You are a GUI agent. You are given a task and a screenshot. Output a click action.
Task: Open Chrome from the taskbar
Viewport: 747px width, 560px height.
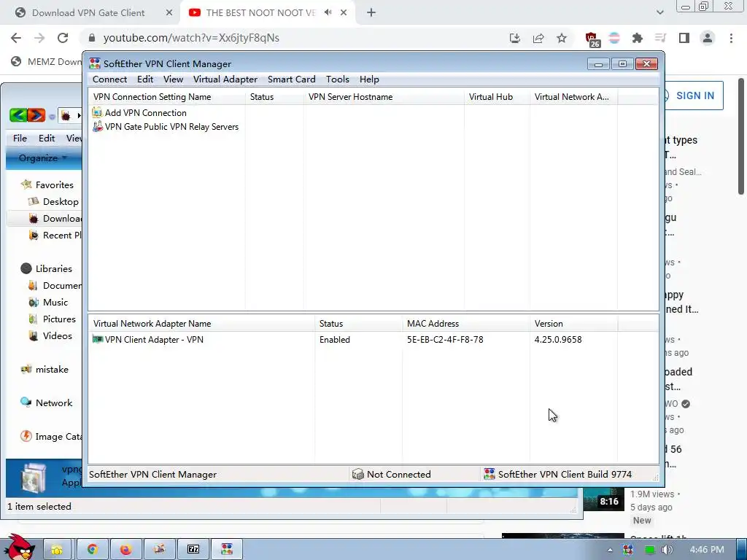93,550
